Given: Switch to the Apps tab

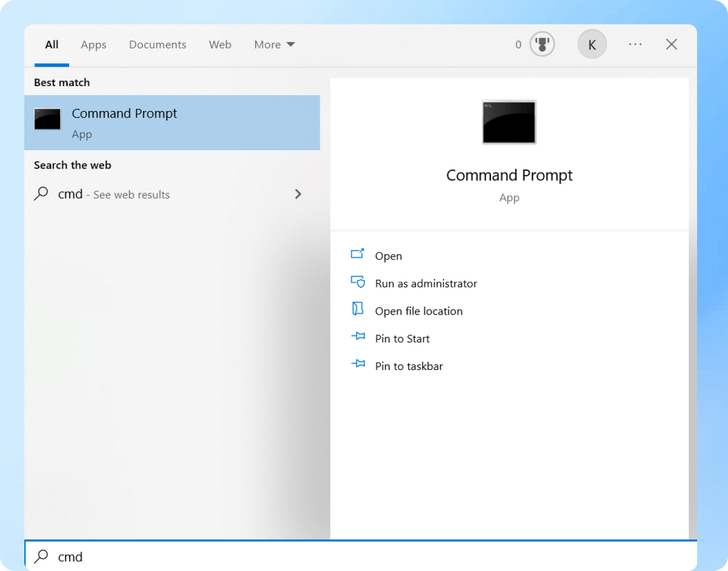Looking at the screenshot, I should pyautogui.click(x=93, y=45).
